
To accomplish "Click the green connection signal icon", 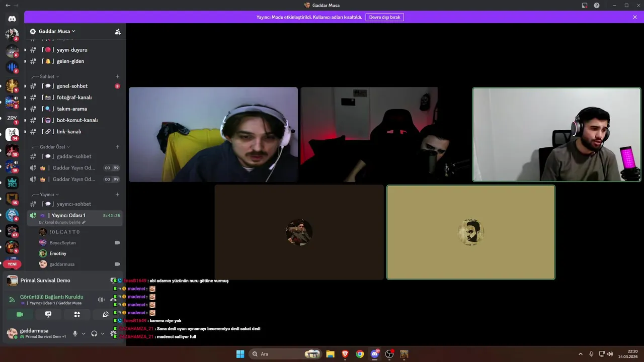I will tap(12, 300).
